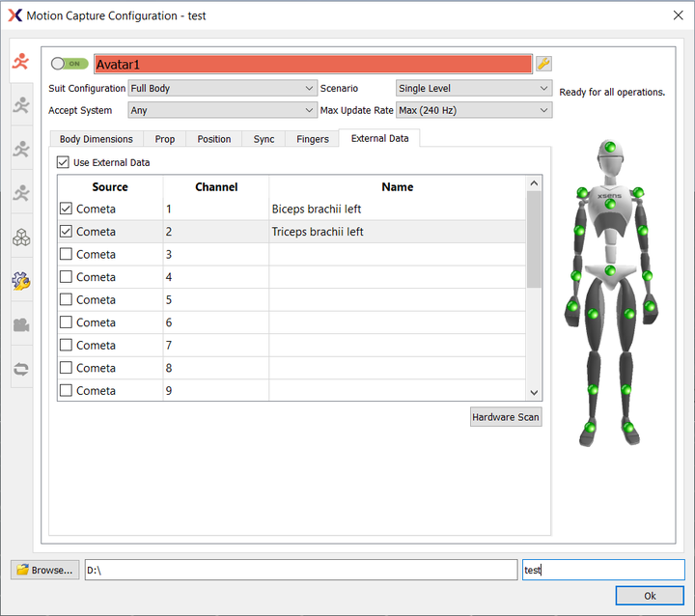Enable Cometa channel 3 checkbox
Image resolution: width=695 pixels, height=616 pixels.
pos(66,254)
